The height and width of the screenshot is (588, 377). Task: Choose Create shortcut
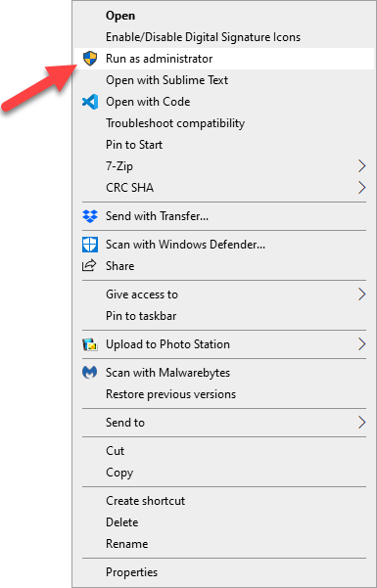tap(146, 501)
